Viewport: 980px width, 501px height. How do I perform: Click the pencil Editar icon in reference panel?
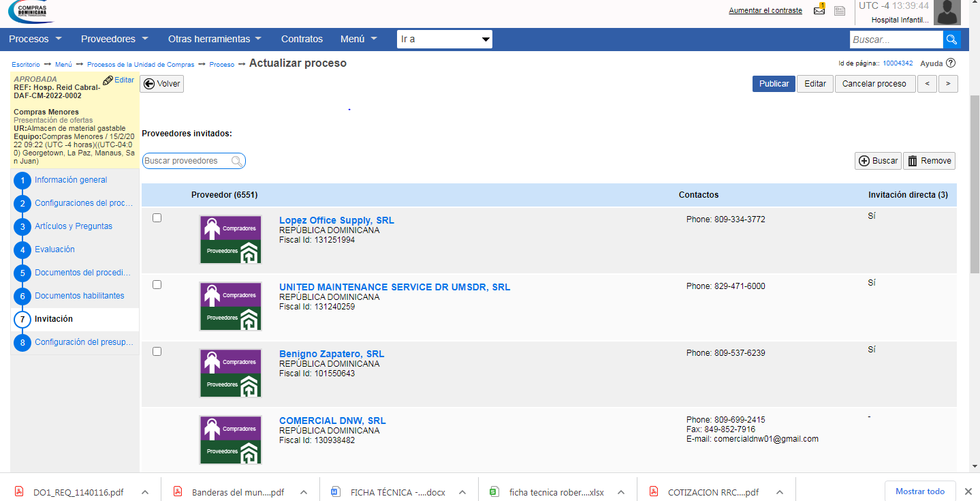(108, 80)
